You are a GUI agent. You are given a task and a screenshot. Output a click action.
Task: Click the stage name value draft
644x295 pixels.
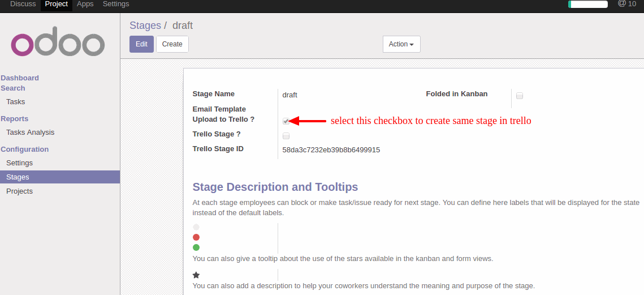coord(289,95)
